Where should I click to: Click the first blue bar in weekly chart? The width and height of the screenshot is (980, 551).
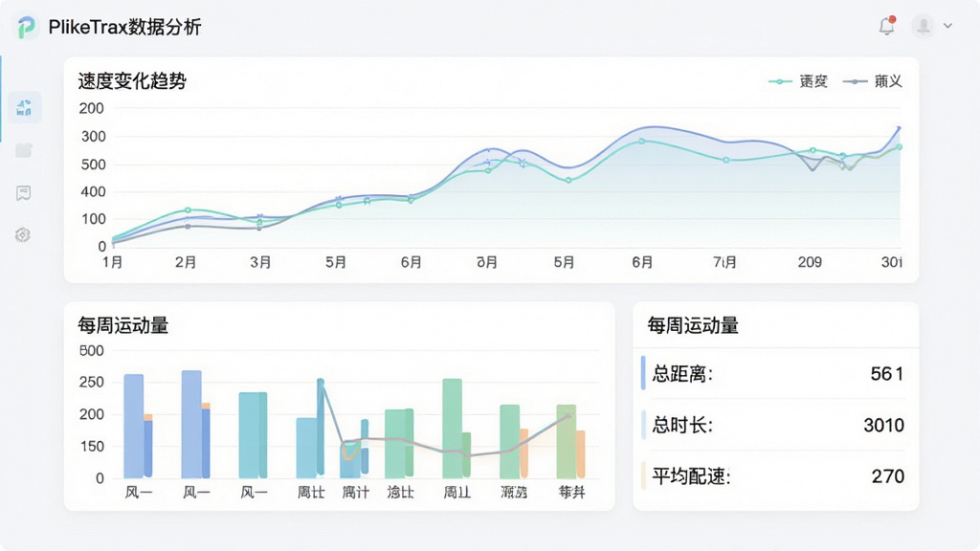pyautogui.click(x=134, y=426)
